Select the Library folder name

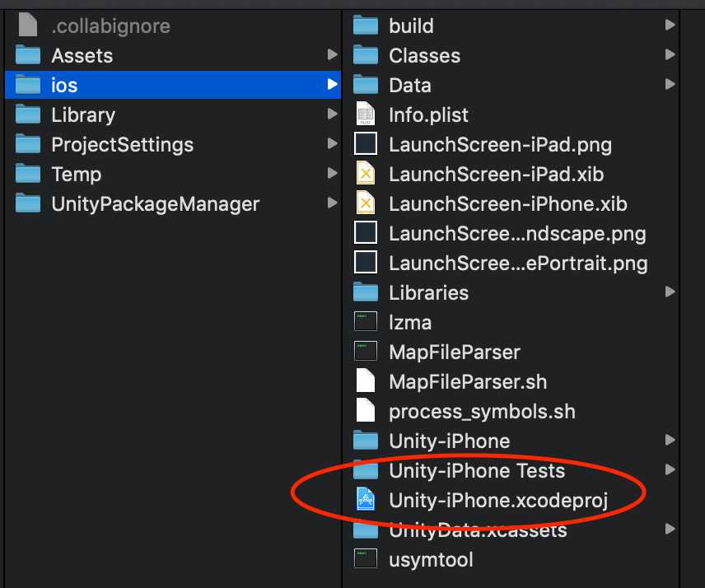(83, 115)
